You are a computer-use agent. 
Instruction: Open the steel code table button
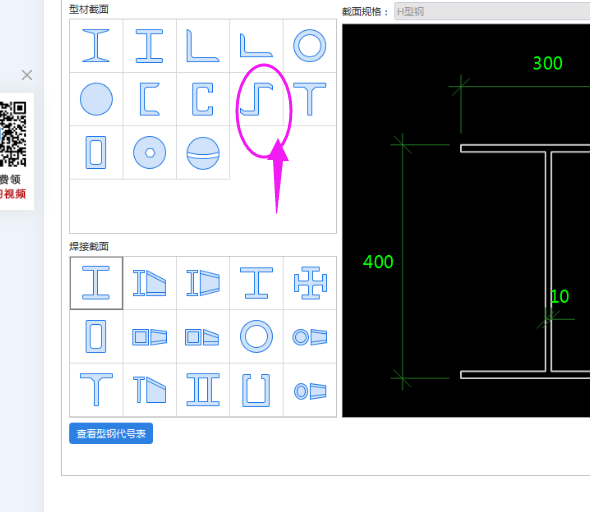pos(111,433)
